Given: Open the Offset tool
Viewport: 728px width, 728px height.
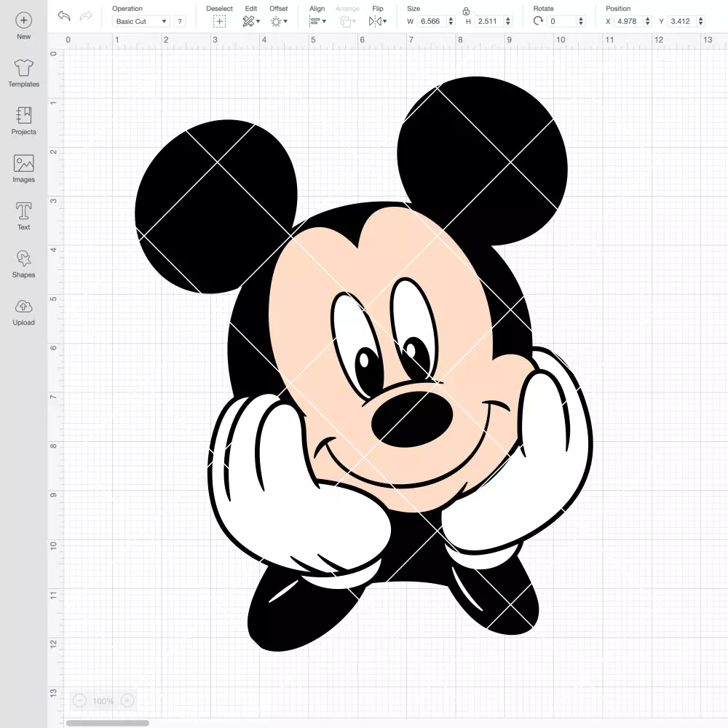Looking at the screenshot, I should pos(279,21).
